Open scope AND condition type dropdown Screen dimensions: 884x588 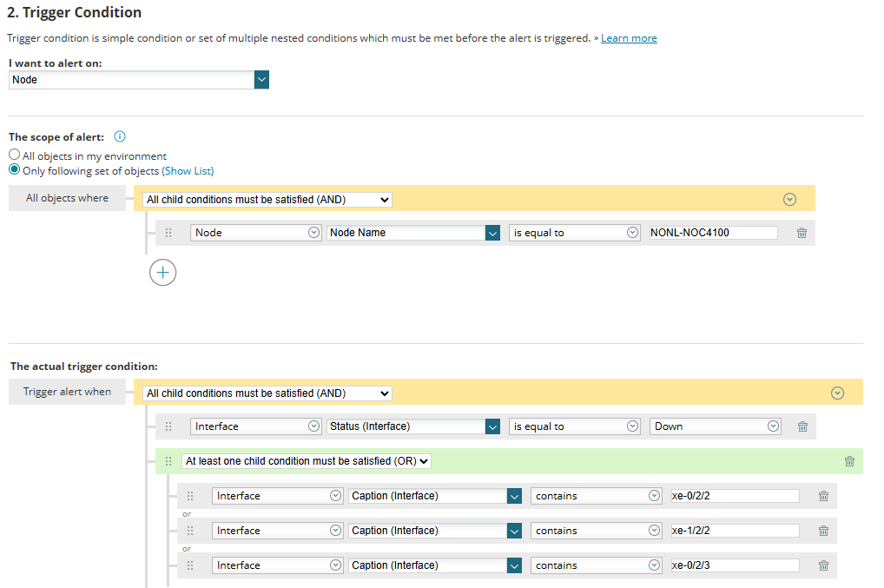coord(267,200)
